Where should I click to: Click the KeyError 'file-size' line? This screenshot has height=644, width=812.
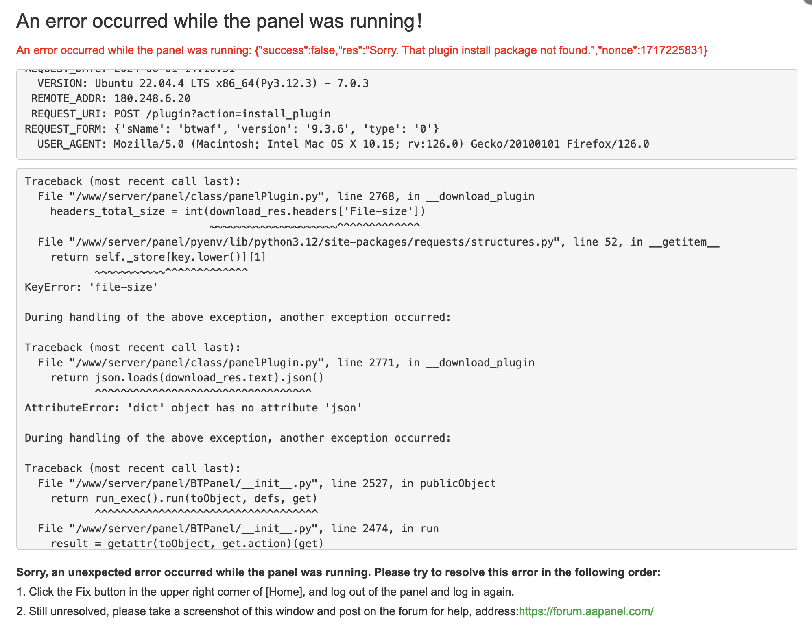(91, 287)
